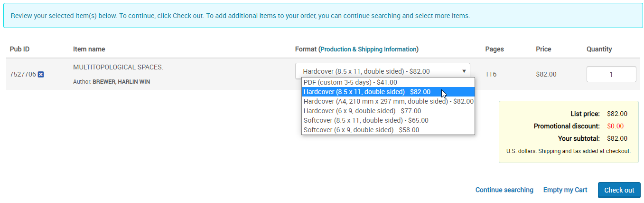644x203 pixels.
Task: Click the Pages value 116
Action: [x=491, y=74]
